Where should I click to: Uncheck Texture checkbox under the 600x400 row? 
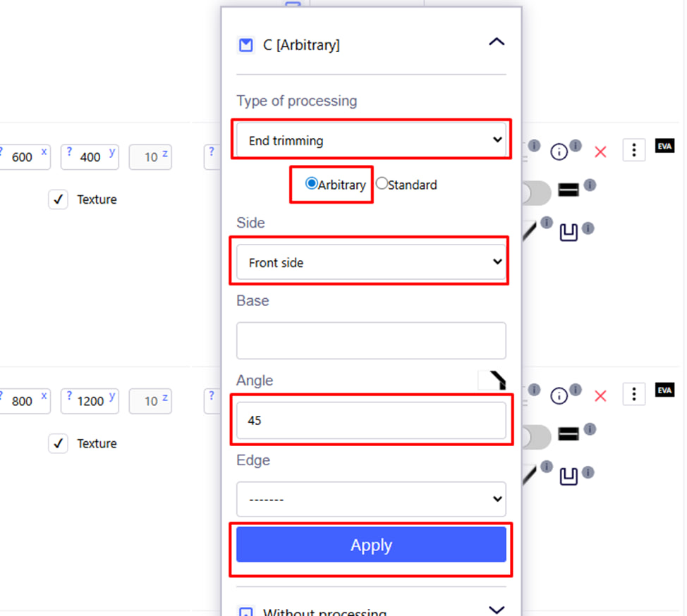point(58,199)
